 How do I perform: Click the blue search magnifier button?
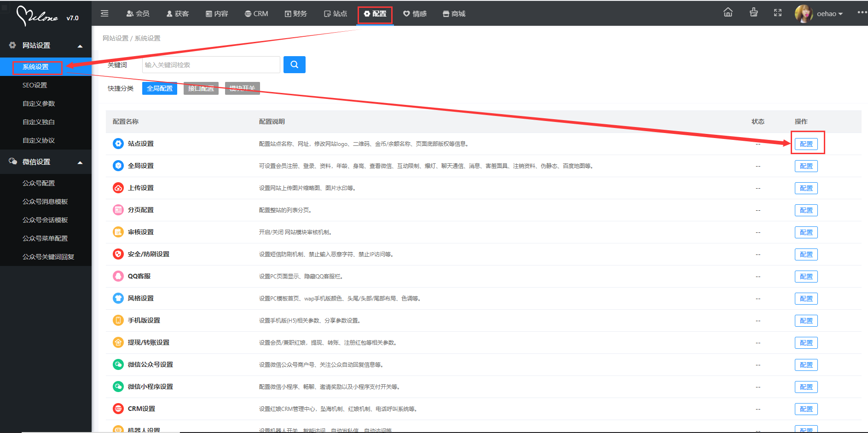295,64
